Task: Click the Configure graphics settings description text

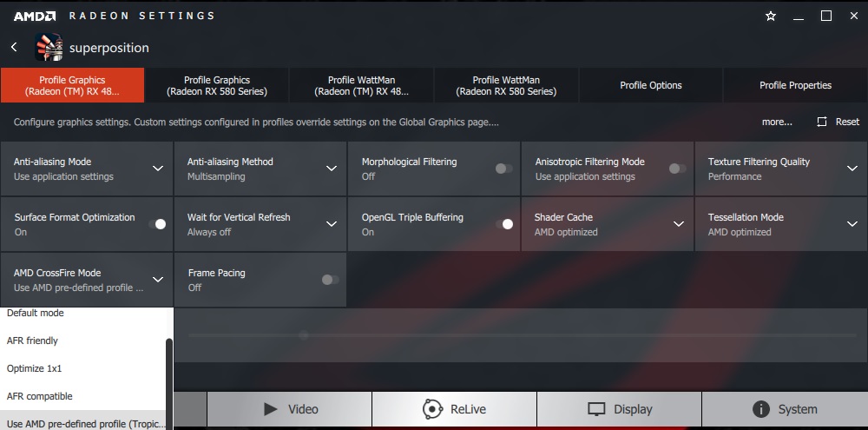Action: [256, 122]
